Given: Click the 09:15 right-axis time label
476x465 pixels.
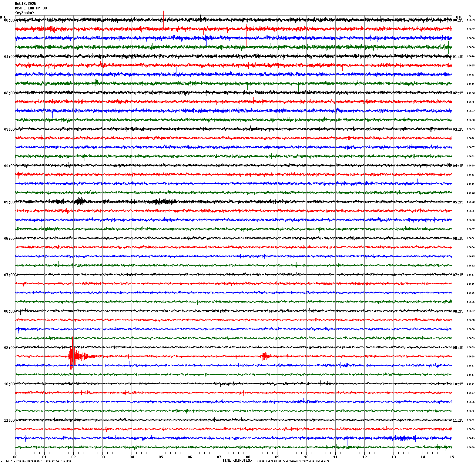Looking at the screenshot, I should [x=458, y=348].
